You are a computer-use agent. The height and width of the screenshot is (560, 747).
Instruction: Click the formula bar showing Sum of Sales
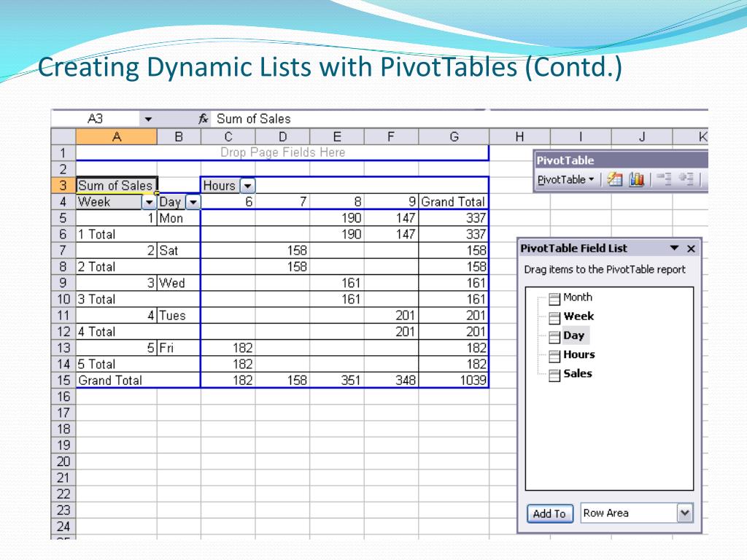(x=460, y=119)
